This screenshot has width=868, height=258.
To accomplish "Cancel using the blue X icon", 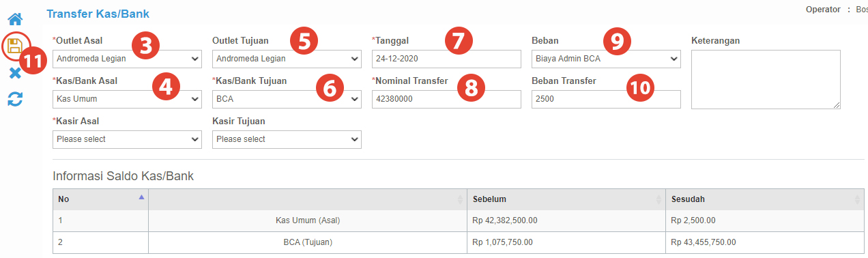I will (x=15, y=73).
